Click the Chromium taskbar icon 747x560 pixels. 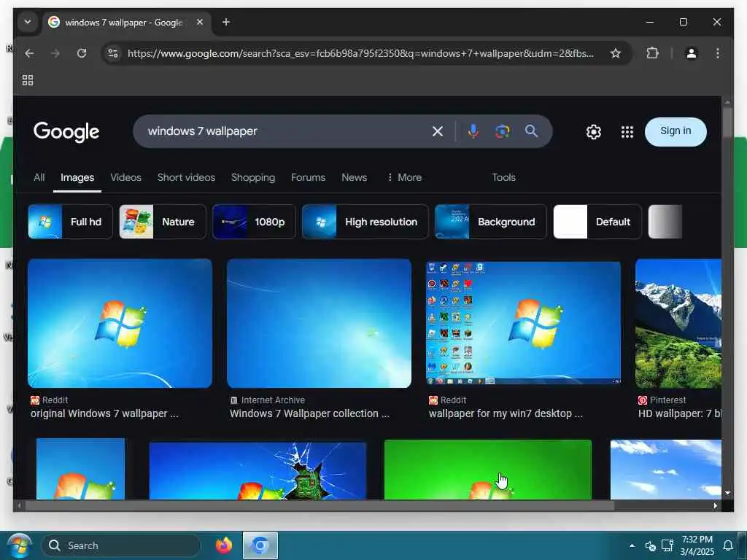(260, 545)
